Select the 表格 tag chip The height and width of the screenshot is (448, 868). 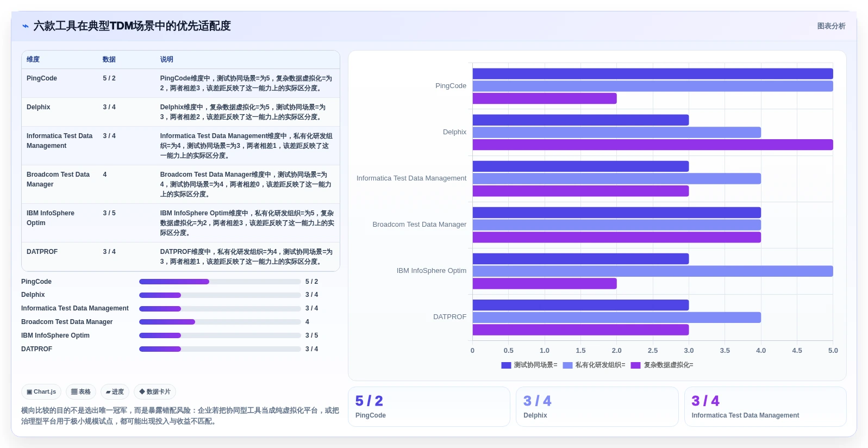point(81,391)
